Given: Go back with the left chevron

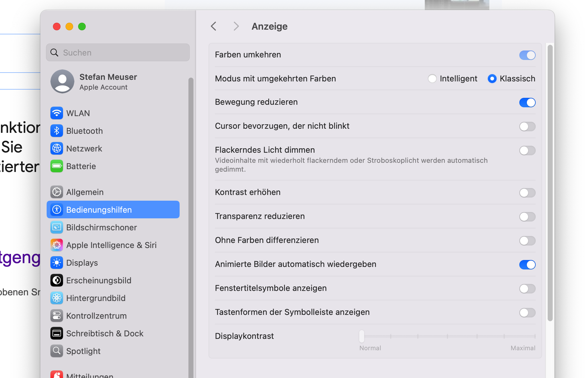Looking at the screenshot, I should [213, 26].
